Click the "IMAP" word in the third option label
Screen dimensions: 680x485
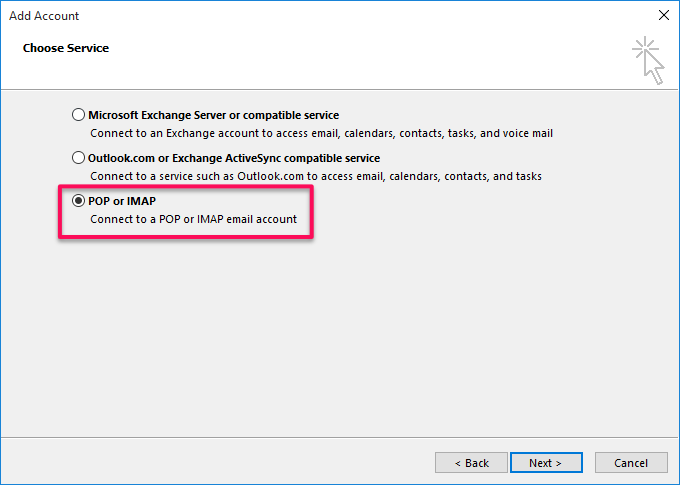pos(141,201)
